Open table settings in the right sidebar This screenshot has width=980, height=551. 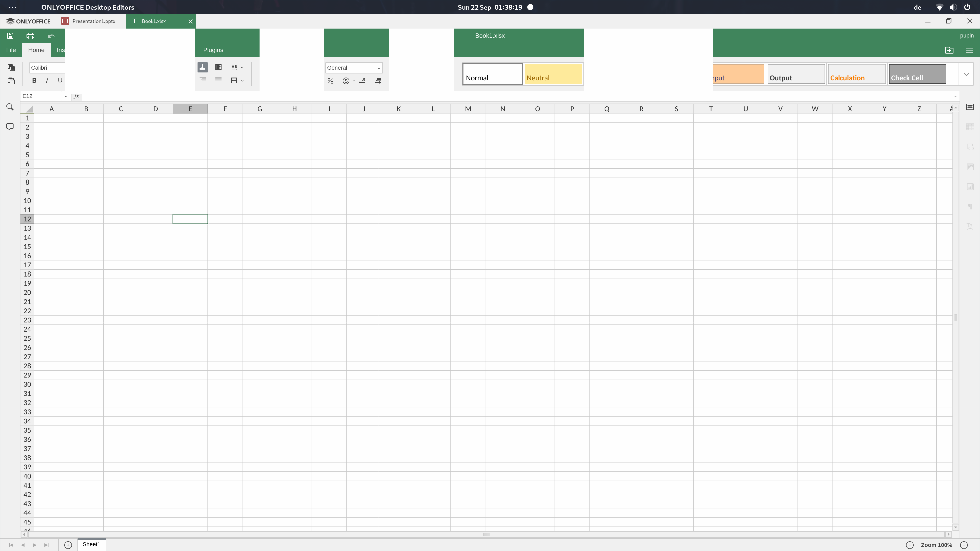970,127
